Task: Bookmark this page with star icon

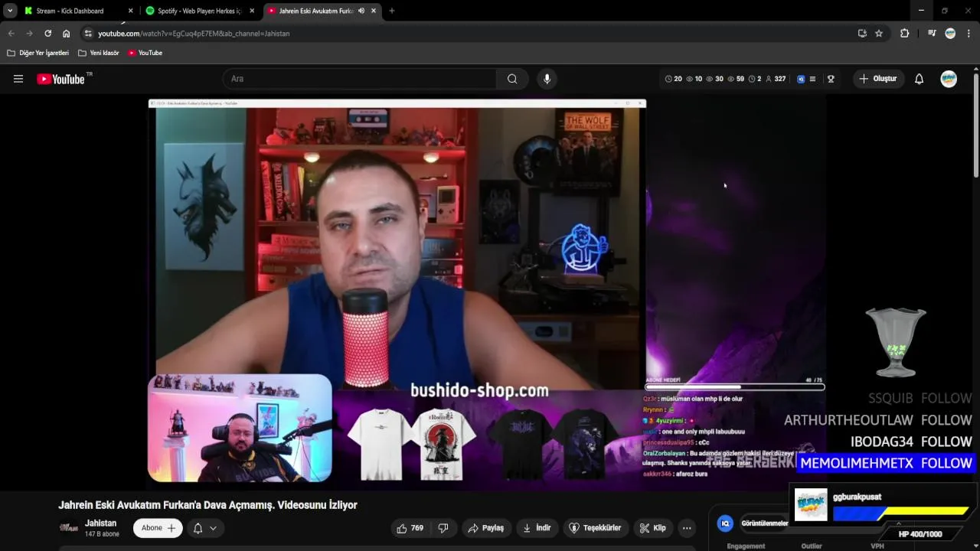Action: tap(879, 34)
